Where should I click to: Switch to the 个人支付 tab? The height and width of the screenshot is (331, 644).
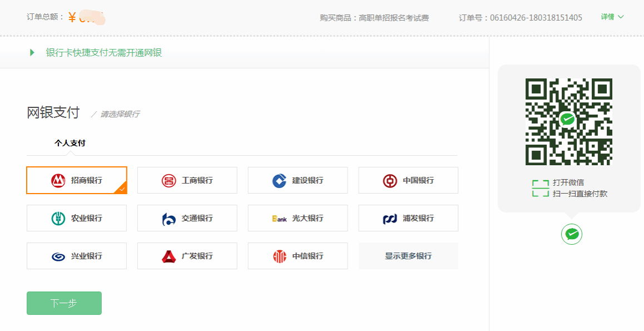pos(70,143)
